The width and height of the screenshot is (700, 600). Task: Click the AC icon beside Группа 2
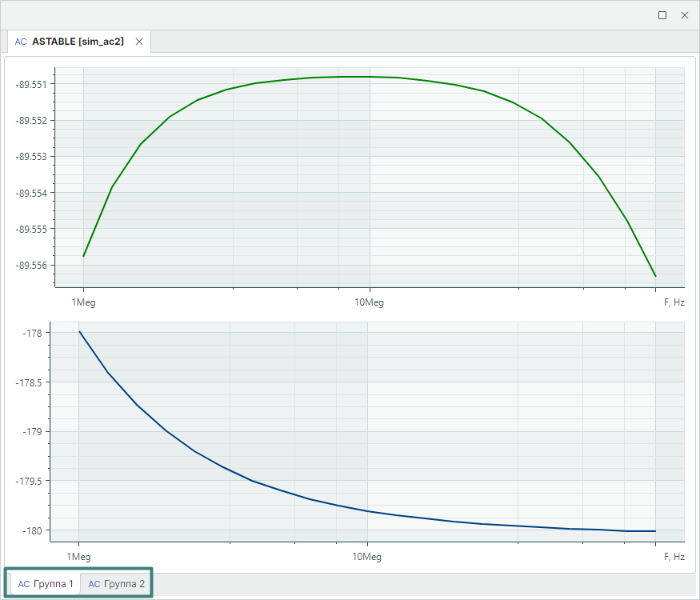[94, 584]
